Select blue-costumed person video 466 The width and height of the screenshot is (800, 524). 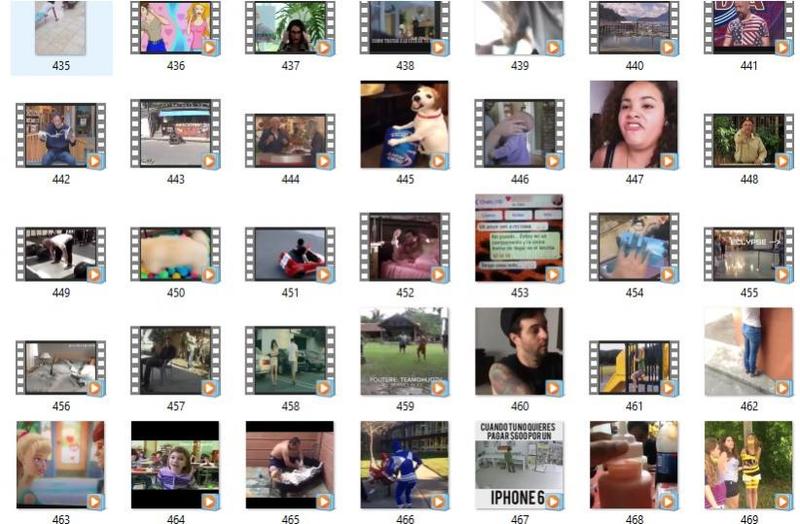405,465
